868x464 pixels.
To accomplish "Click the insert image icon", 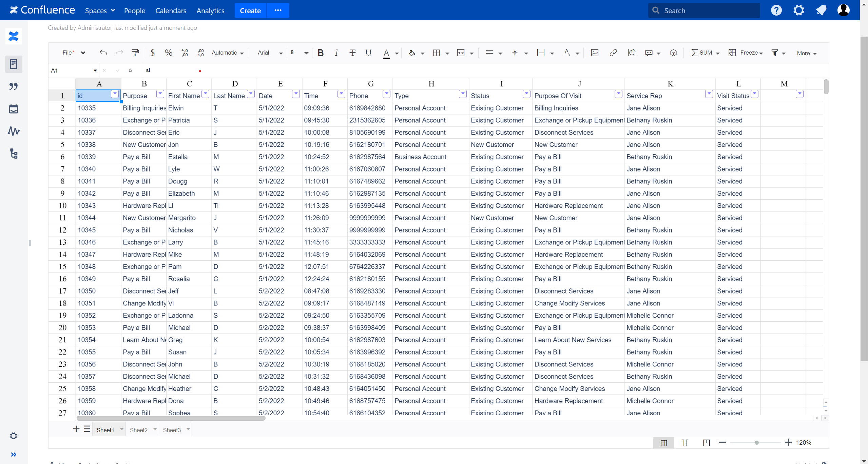I will [595, 53].
